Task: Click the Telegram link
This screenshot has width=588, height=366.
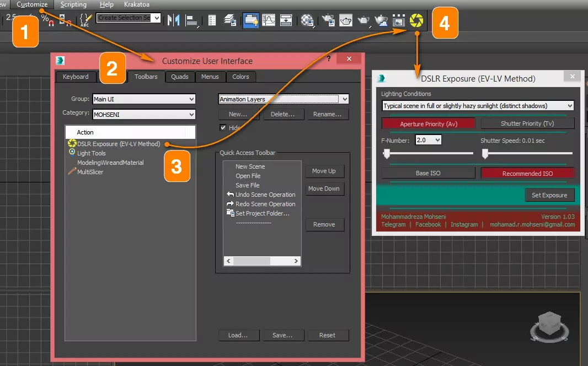Action: pyautogui.click(x=393, y=224)
